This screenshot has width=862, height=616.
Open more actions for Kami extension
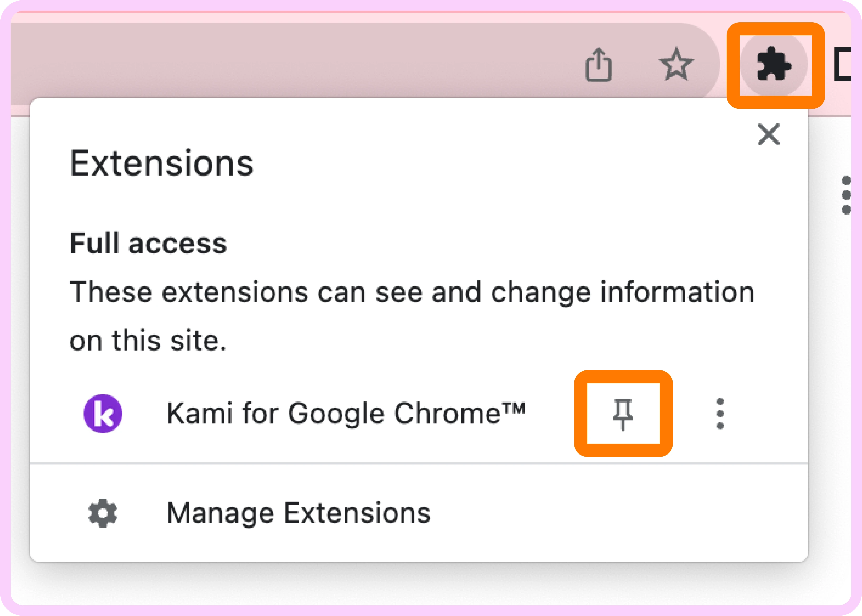(720, 414)
